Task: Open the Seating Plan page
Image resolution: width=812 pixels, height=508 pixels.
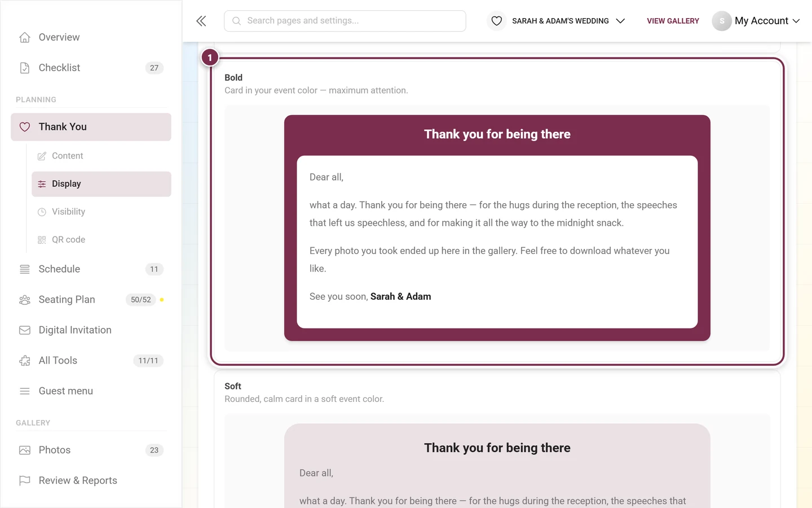Action: pos(91,300)
